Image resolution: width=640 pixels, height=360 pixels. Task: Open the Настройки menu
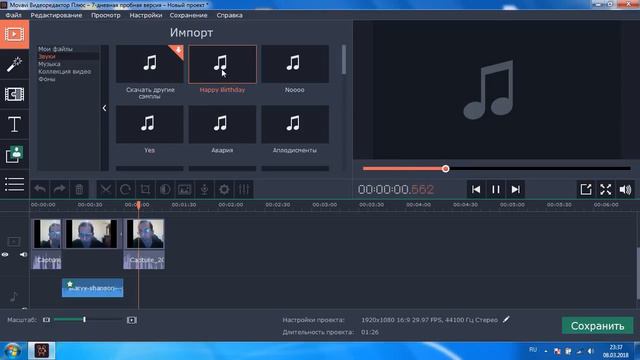coord(146,15)
